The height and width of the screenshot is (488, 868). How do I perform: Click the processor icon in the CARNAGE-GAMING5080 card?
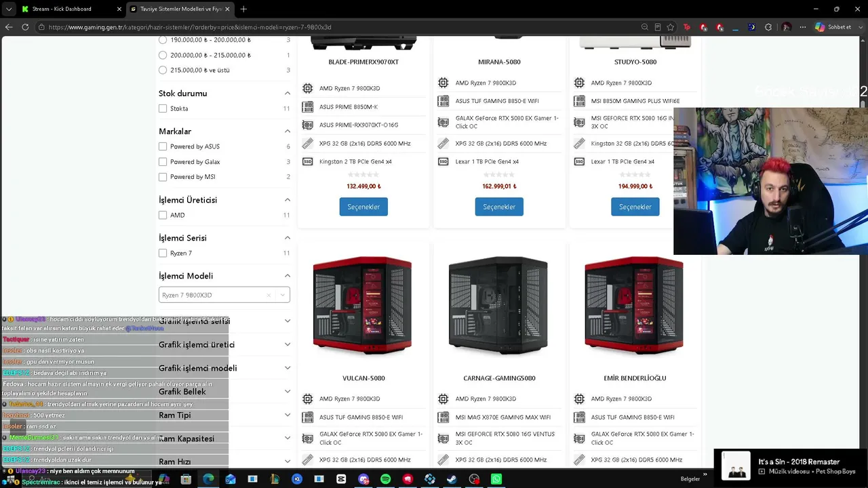tap(443, 399)
